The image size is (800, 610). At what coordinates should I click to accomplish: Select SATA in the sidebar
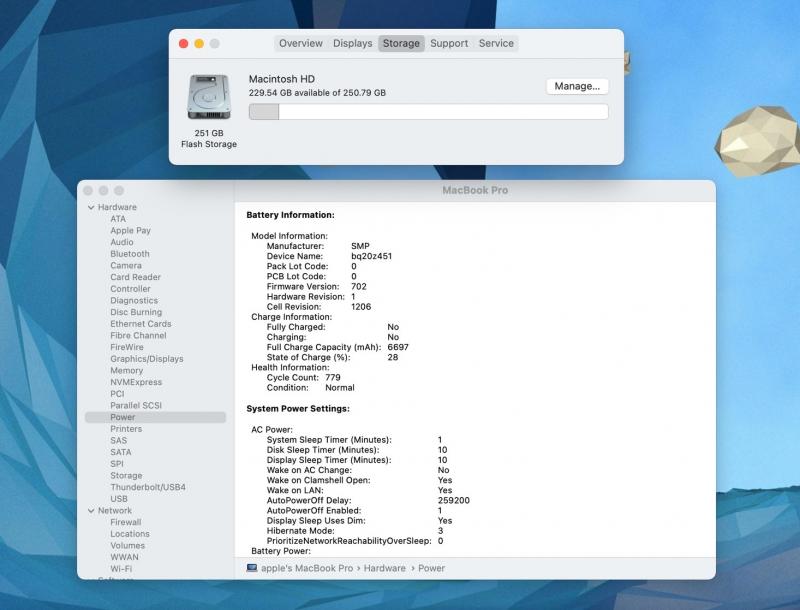click(x=121, y=452)
